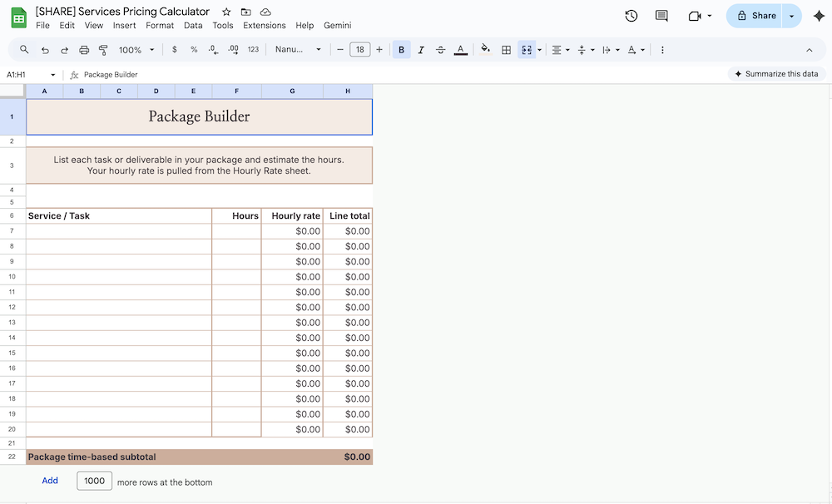Viewport: 832px width, 504px height.
Task: Open the name box dropdown arrow
Action: [52, 75]
